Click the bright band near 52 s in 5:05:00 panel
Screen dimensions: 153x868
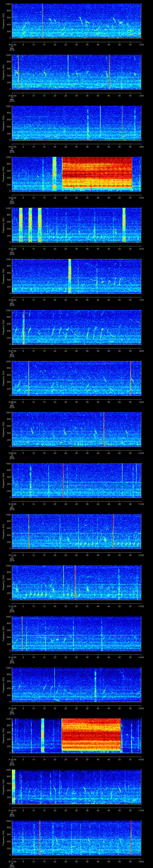tap(124, 225)
